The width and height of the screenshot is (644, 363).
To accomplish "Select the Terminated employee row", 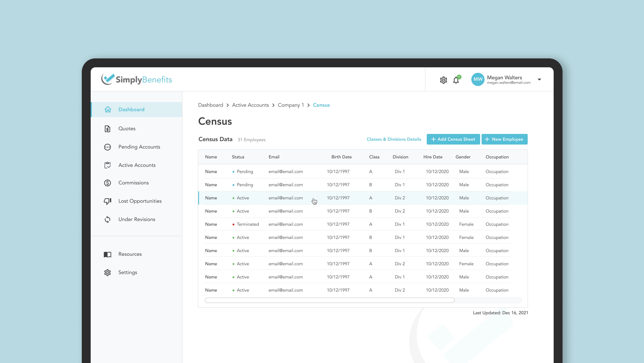I will (x=357, y=224).
